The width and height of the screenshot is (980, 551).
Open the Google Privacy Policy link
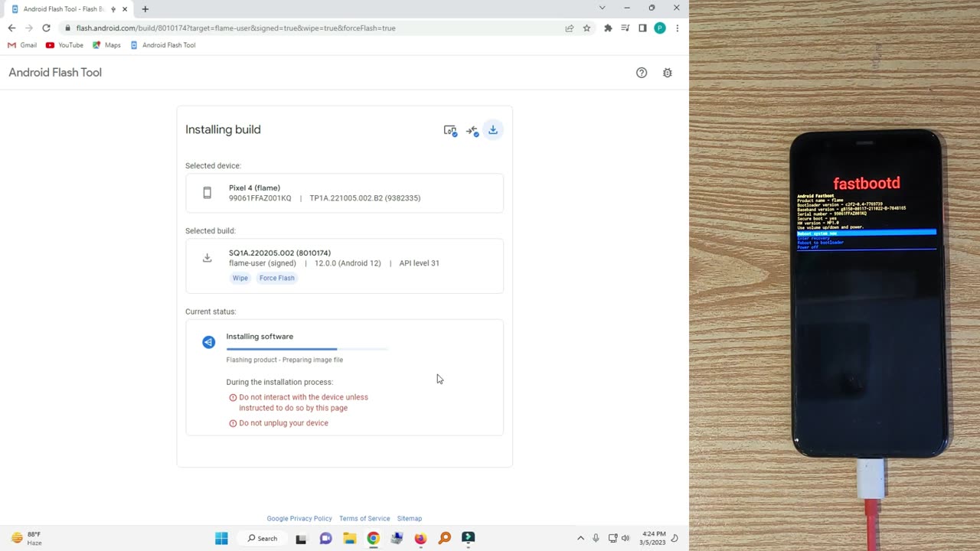299,519
